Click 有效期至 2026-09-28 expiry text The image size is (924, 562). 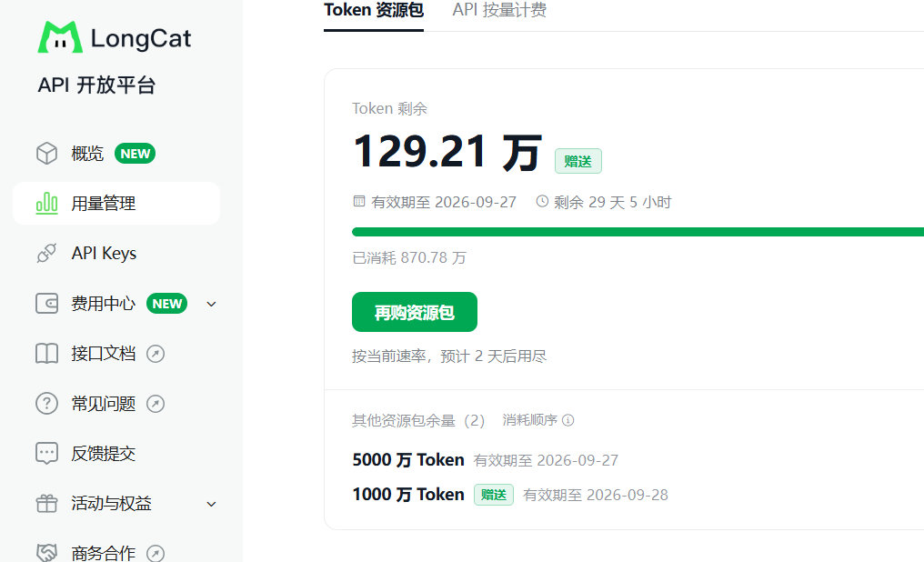tap(596, 495)
